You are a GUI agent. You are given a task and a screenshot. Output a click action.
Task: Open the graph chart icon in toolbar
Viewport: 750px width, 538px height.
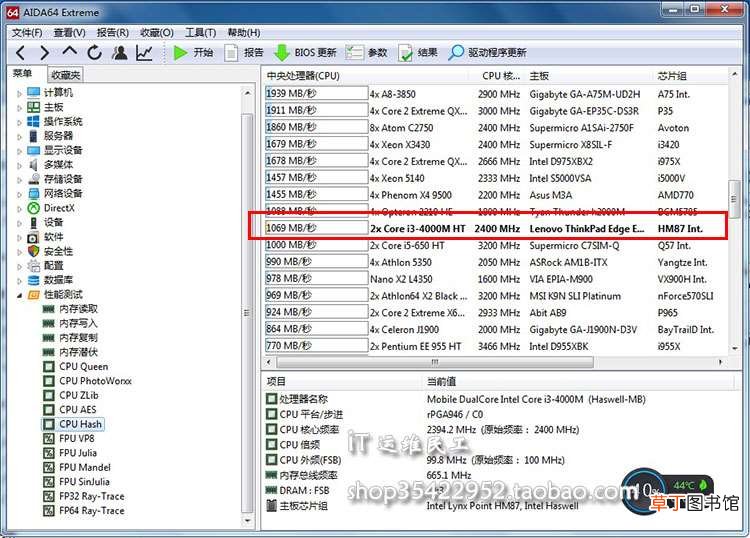pos(144,53)
